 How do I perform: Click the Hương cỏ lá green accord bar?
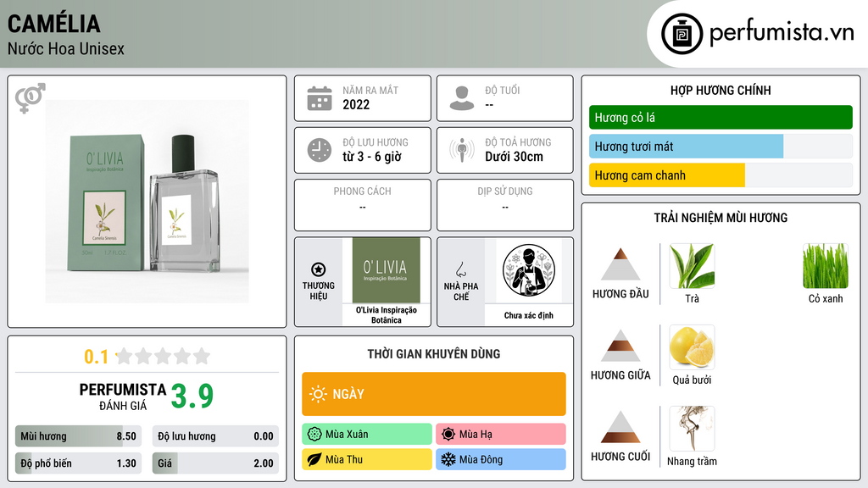[721, 117]
